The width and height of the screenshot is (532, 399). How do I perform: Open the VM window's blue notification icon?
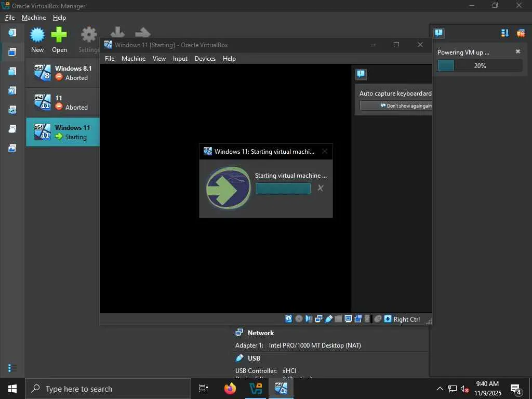coord(361,74)
